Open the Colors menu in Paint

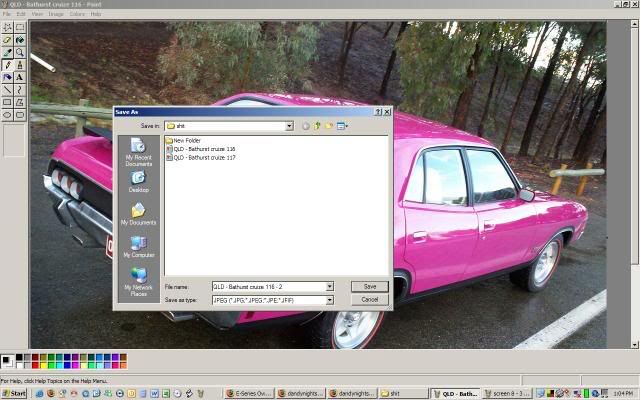[77, 14]
